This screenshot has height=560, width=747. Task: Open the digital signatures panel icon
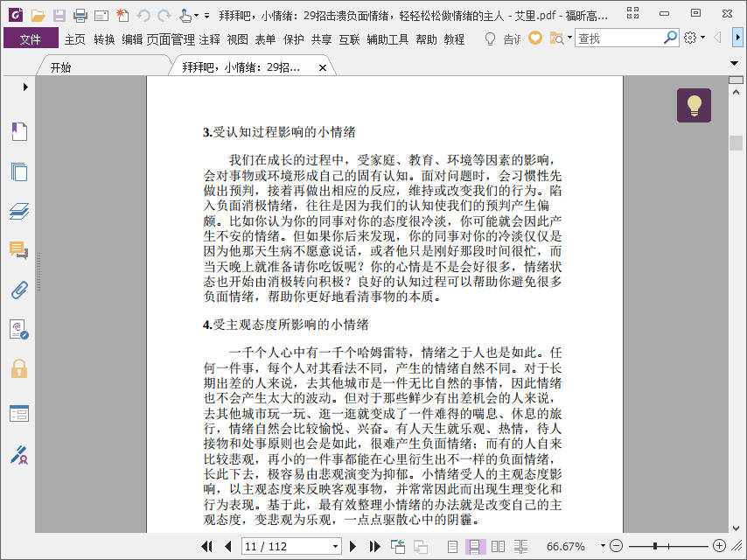(19, 455)
